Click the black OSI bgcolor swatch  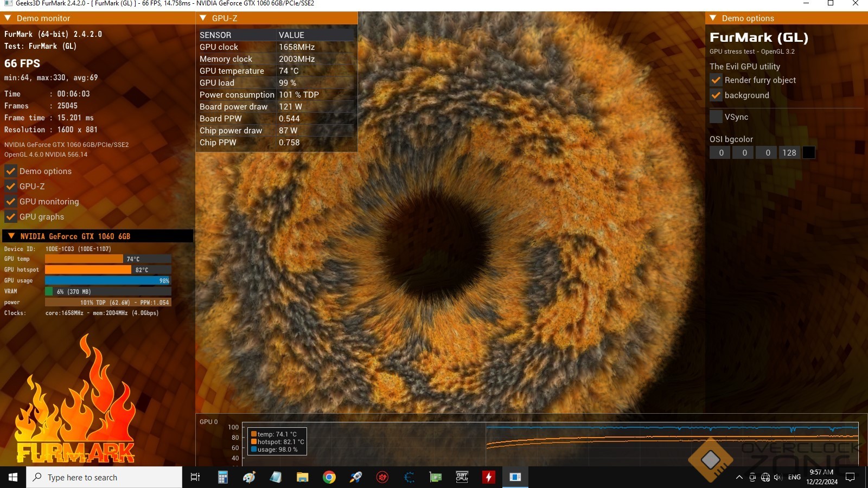(808, 153)
